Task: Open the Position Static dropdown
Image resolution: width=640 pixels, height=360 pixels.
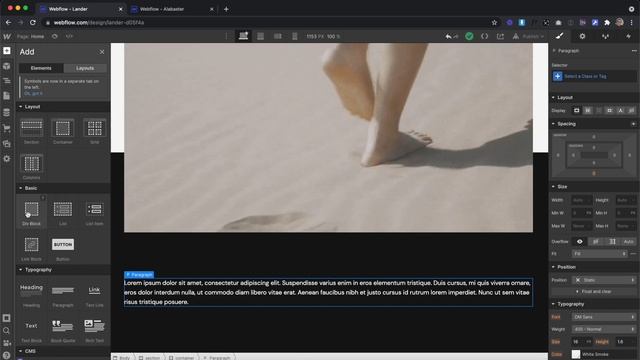Action: 604,280
